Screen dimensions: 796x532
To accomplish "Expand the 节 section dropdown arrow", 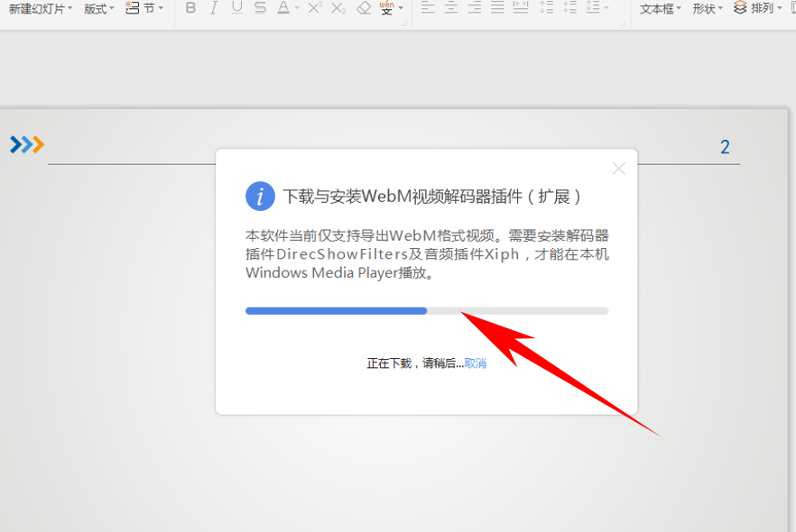I will click(161, 8).
